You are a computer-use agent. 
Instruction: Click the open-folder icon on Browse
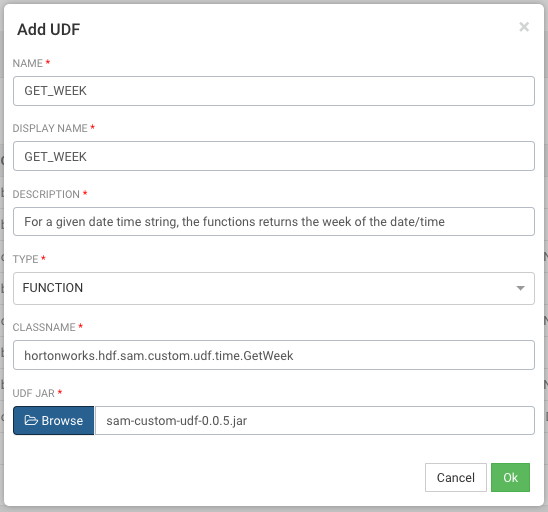(31, 420)
